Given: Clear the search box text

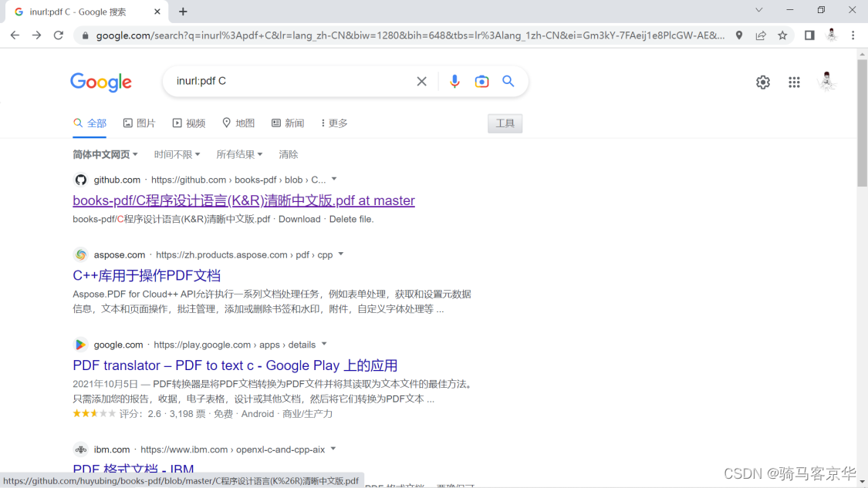Looking at the screenshot, I should pos(422,82).
